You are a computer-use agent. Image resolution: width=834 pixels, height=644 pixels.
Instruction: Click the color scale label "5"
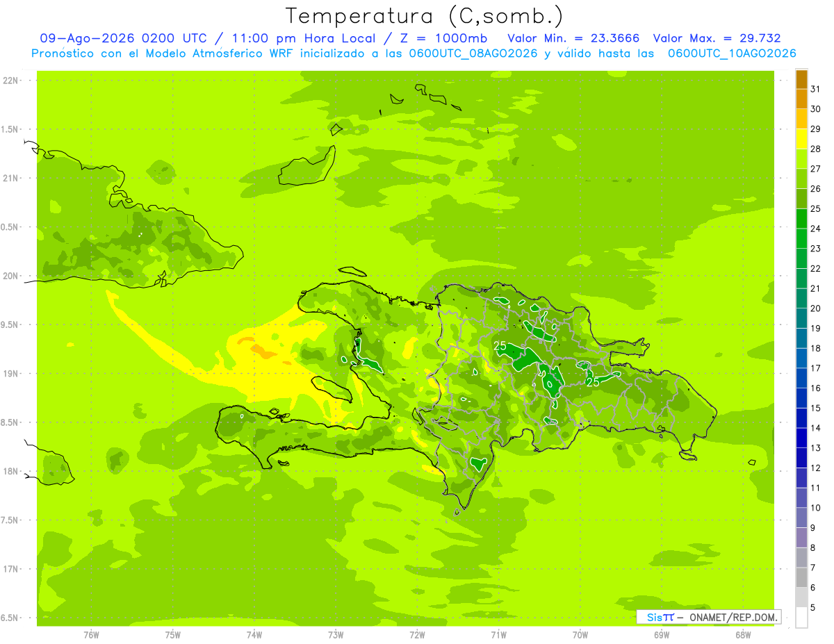(x=813, y=607)
